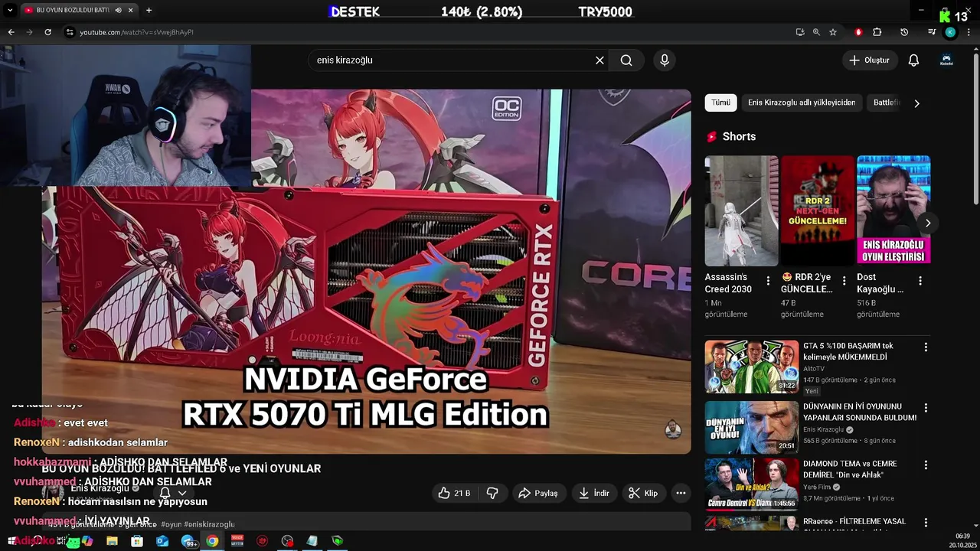Open options for DÜNYANIN EN İYİ OYUNUNU video
This screenshot has height=551, width=980.
(x=926, y=408)
